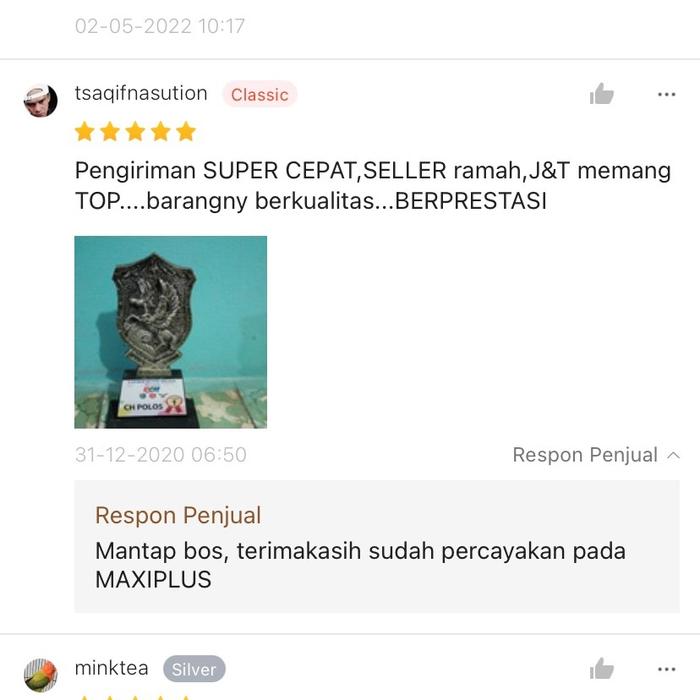Click the first star of tsaqifnasution's rating
Screen dimensions: 700x700
pyautogui.click(x=84, y=132)
